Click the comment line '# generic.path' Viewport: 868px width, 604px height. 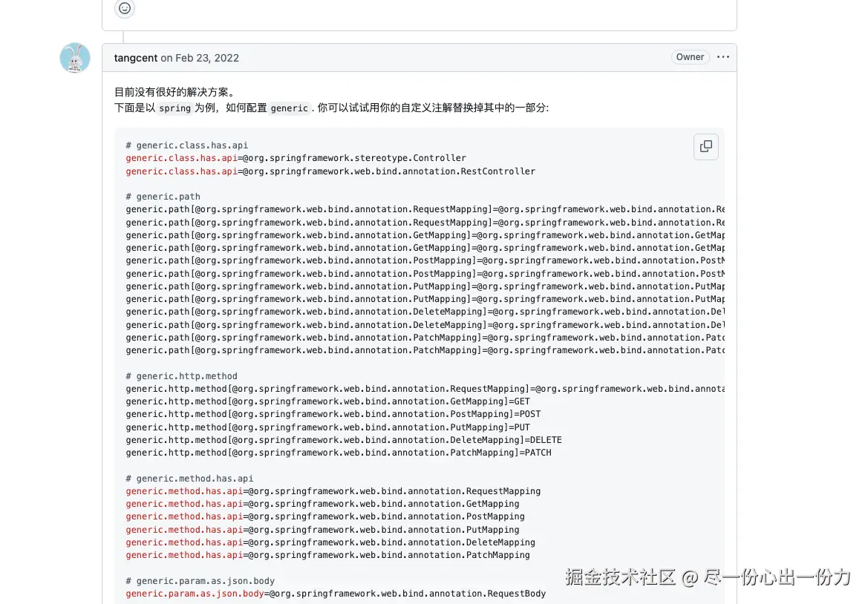163,197
